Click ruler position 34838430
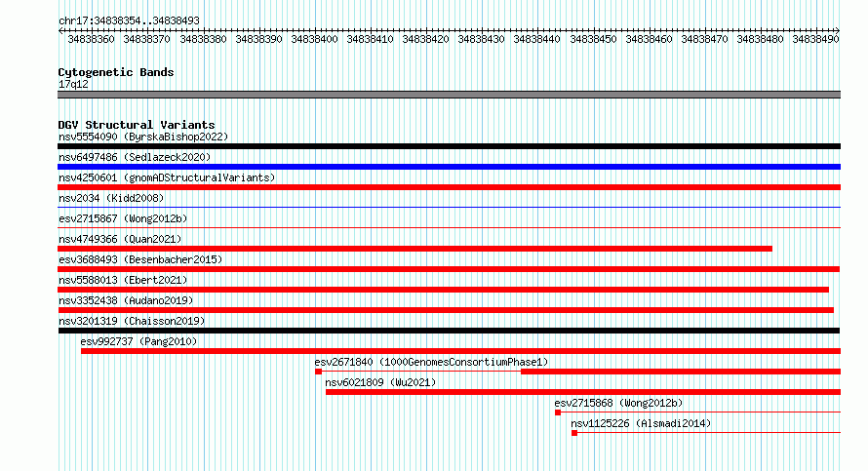This screenshot has height=471, width=868. pyautogui.click(x=481, y=39)
